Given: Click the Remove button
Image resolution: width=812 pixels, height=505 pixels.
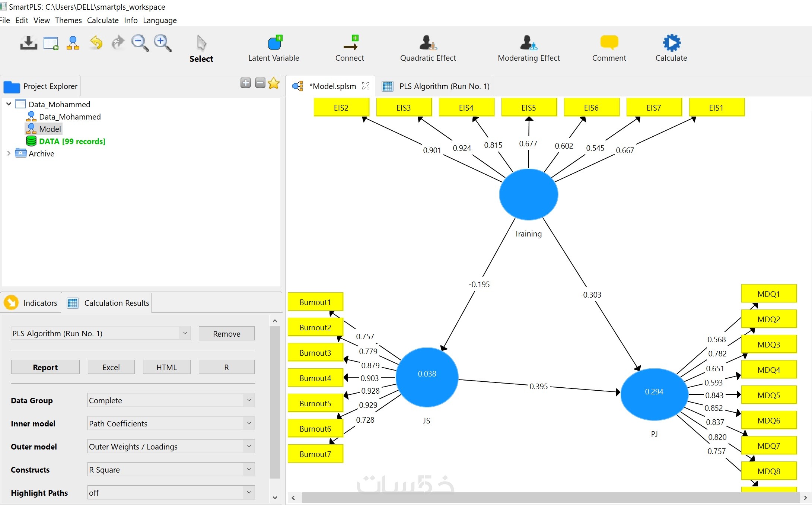Looking at the screenshot, I should point(227,334).
